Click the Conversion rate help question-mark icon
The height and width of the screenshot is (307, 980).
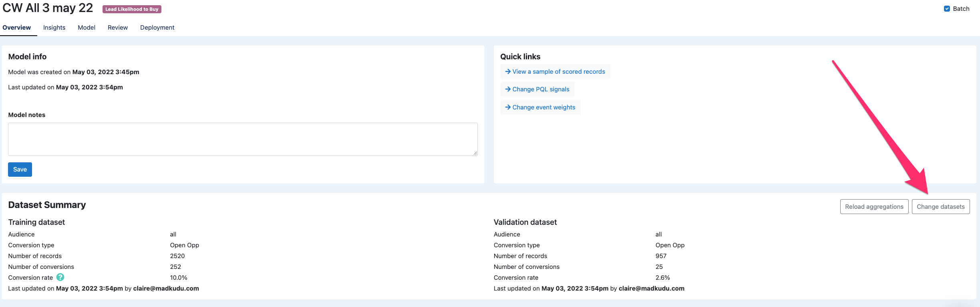tap(60, 277)
